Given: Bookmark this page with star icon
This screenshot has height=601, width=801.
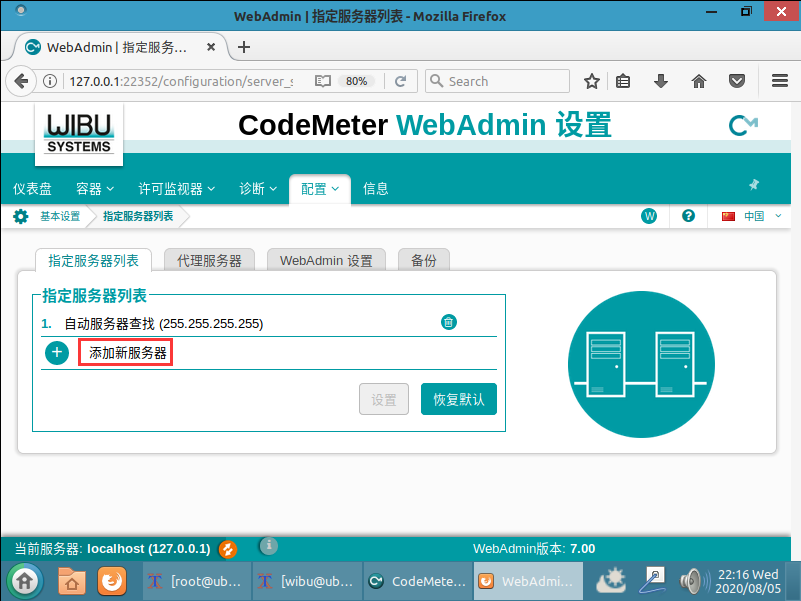Looking at the screenshot, I should click(x=592, y=81).
